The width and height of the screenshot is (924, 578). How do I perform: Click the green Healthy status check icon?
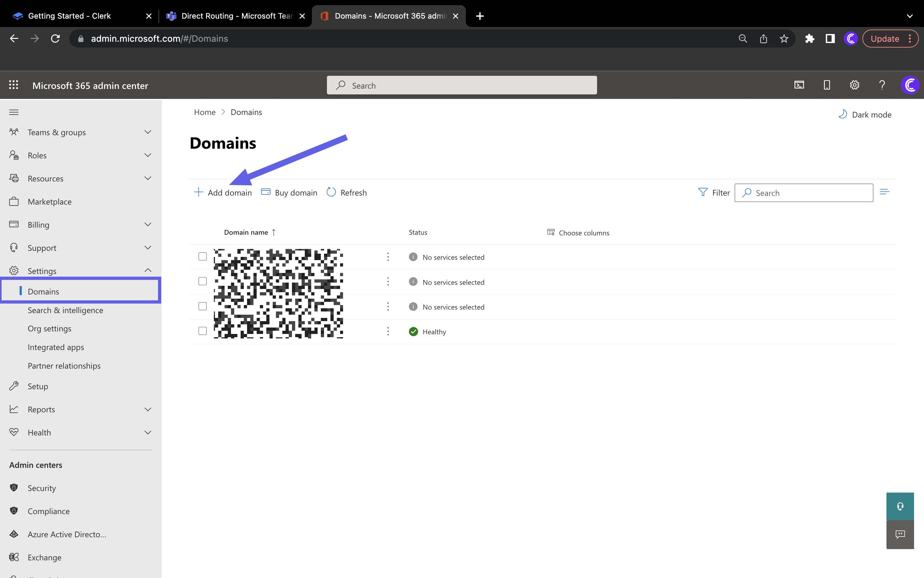pyautogui.click(x=413, y=331)
